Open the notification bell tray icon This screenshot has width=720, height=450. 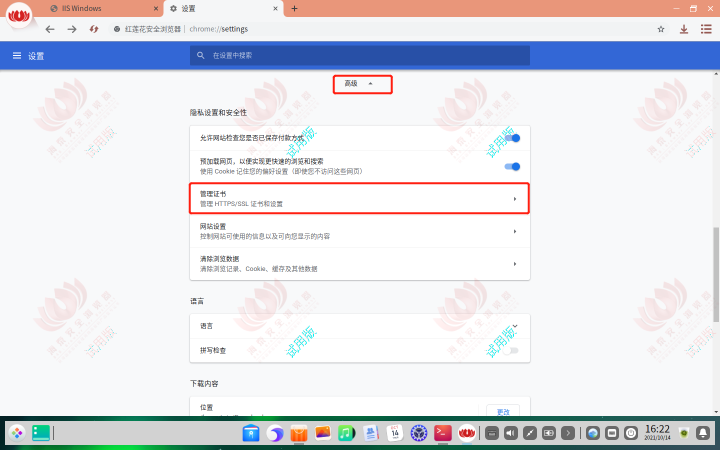point(703,433)
